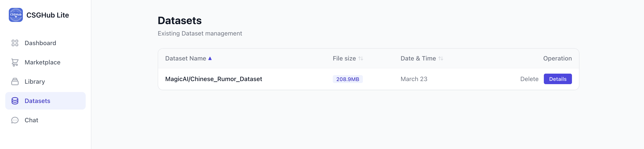Delete the Chinese_Rumor_Dataset entry

[529, 79]
